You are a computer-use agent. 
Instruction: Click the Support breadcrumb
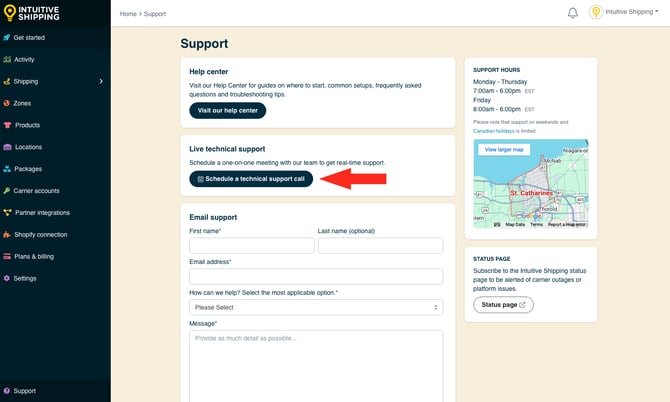[155, 14]
